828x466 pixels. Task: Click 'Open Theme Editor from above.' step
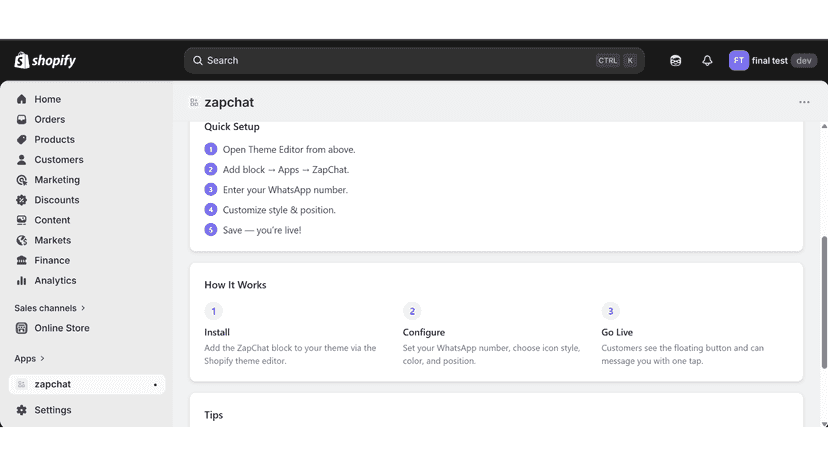(x=289, y=150)
